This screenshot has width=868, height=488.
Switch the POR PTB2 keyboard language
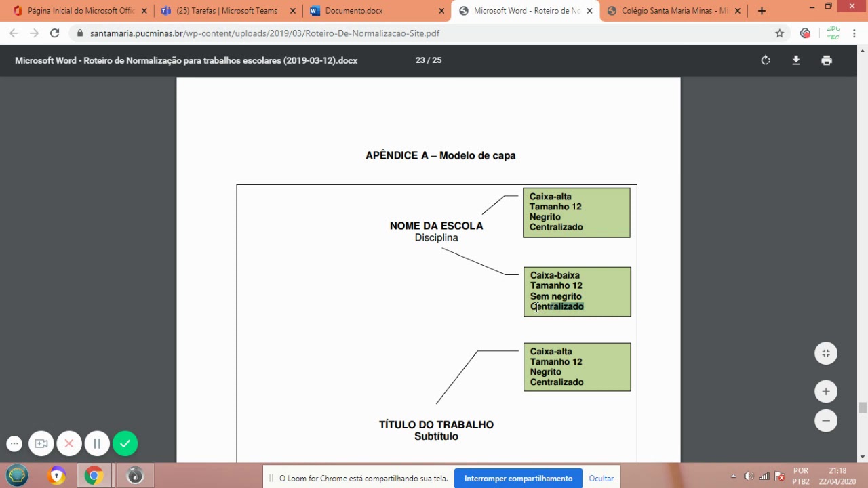801,476
